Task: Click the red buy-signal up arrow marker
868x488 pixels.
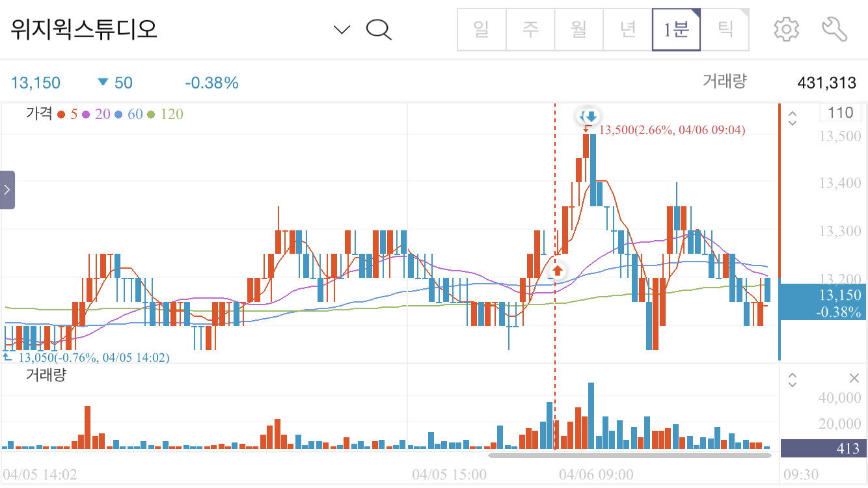Action: [558, 270]
